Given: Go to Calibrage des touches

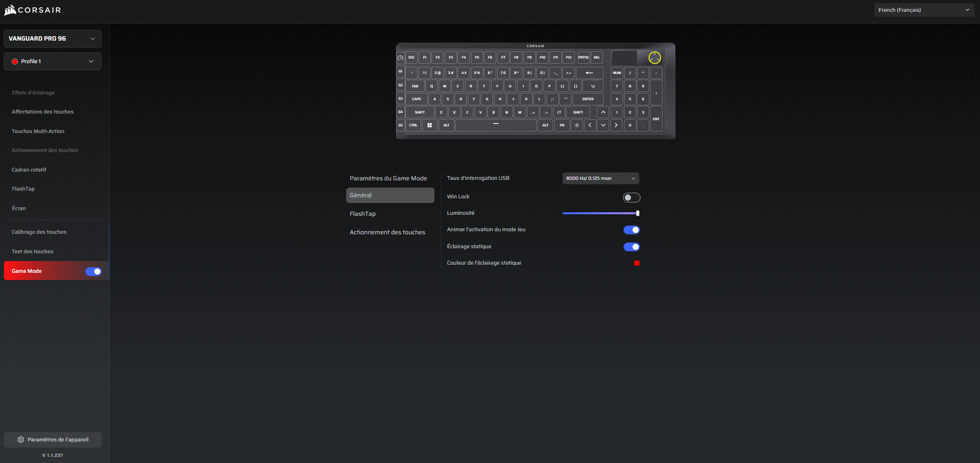Looking at the screenshot, I should pos(39,232).
